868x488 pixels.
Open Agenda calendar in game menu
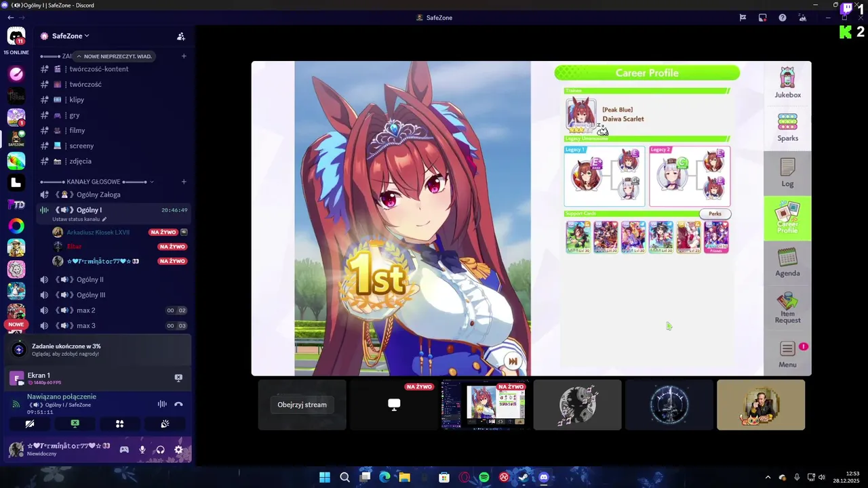787,262
